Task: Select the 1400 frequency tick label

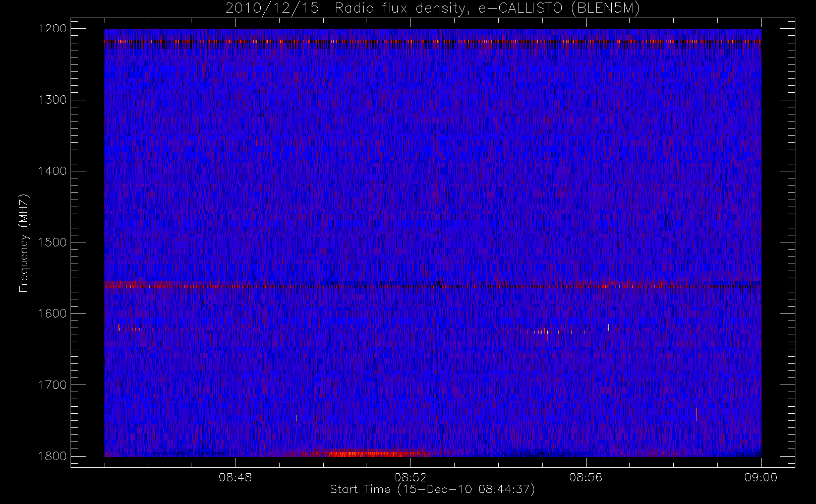Action: tap(52, 171)
